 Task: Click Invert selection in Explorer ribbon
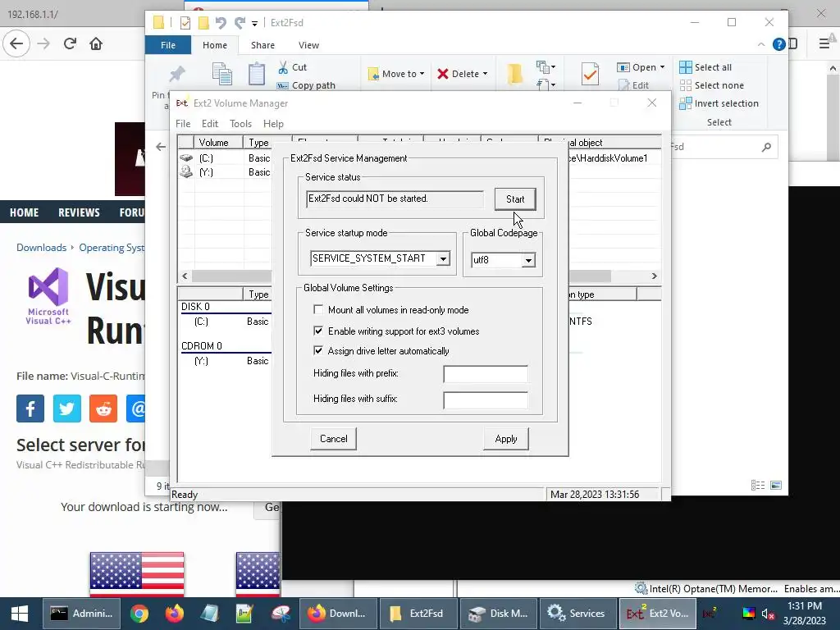tap(719, 103)
